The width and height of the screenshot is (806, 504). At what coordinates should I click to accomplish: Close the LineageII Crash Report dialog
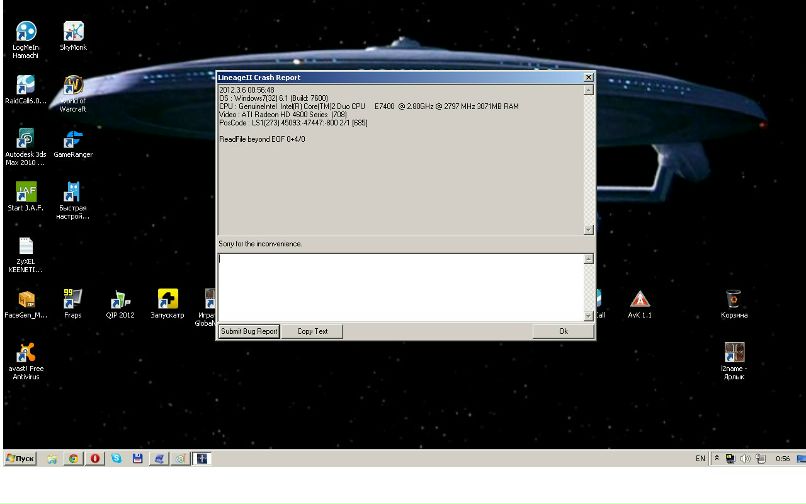(x=587, y=77)
